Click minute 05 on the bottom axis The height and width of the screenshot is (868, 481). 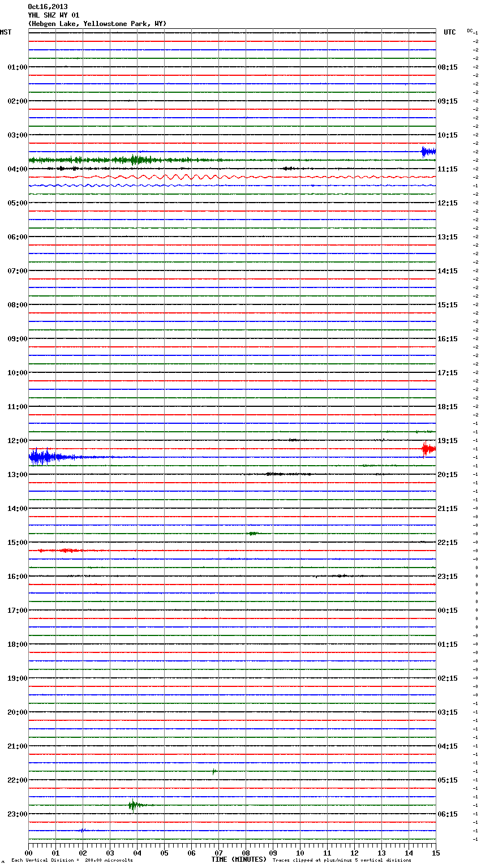(x=164, y=853)
